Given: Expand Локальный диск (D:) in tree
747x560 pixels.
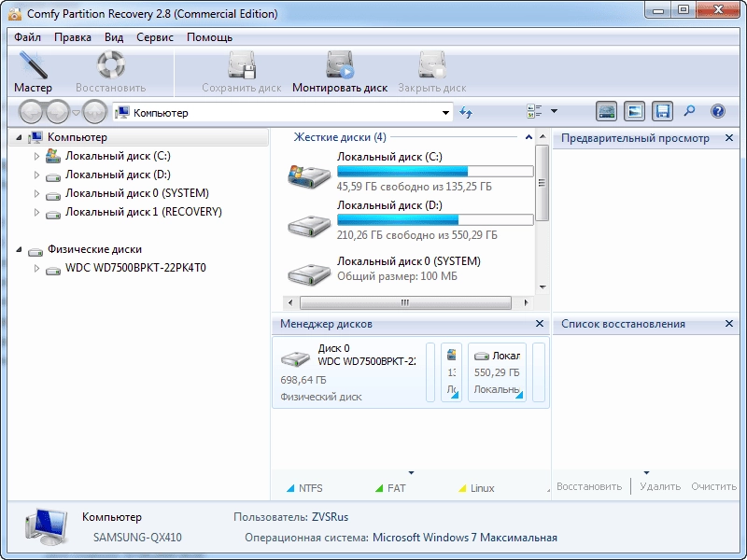Looking at the screenshot, I should click(x=36, y=175).
